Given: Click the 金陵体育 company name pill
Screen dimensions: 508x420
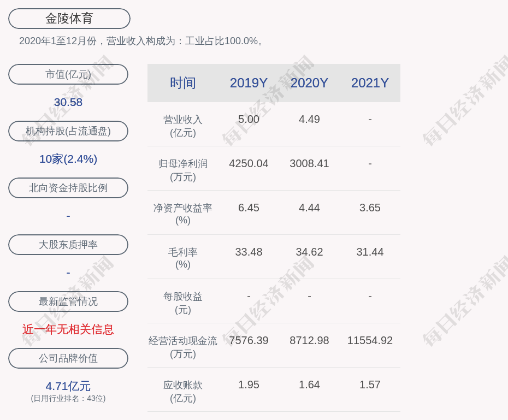Looking at the screenshot, I should [69, 19].
